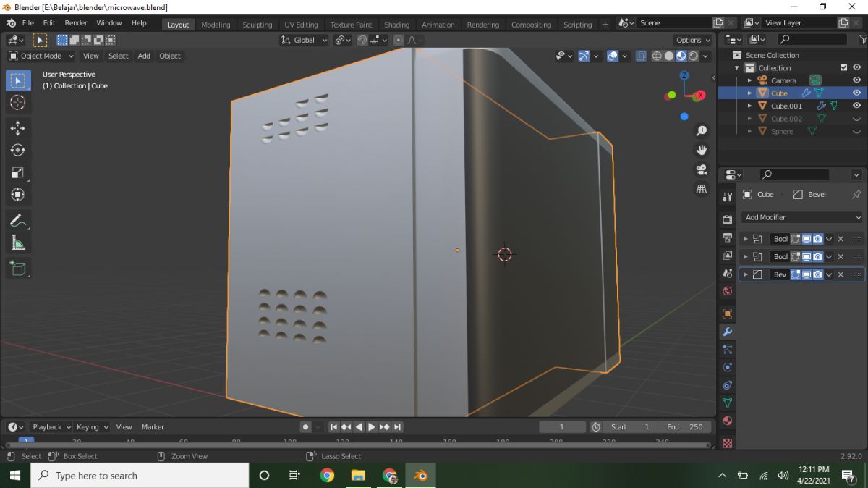Click the viewport zoom magnifier icon
Image resolution: width=868 pixels, height=488 pixels.
coord(701,131)
